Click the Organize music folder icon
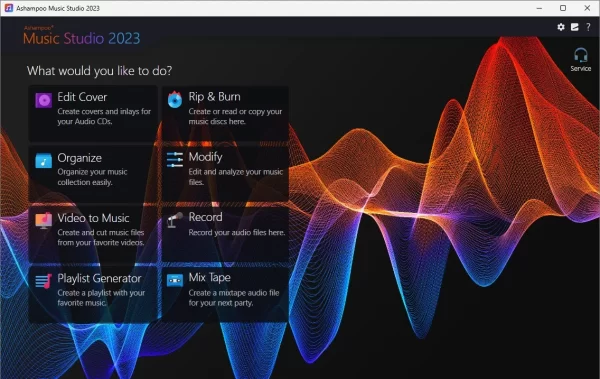 click(x=44, y=160)
